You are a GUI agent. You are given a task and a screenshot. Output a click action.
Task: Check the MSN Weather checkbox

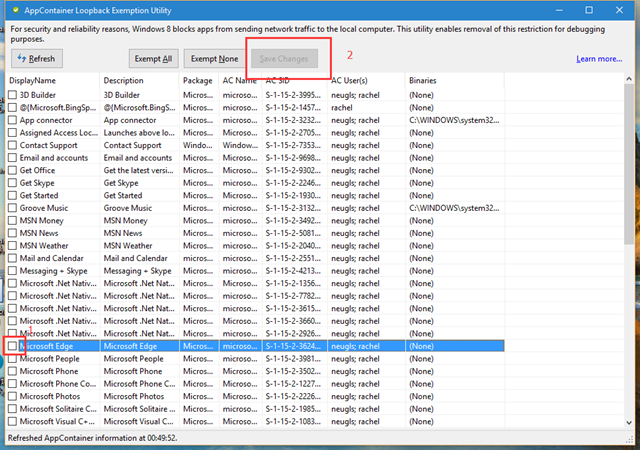[12, 246]
